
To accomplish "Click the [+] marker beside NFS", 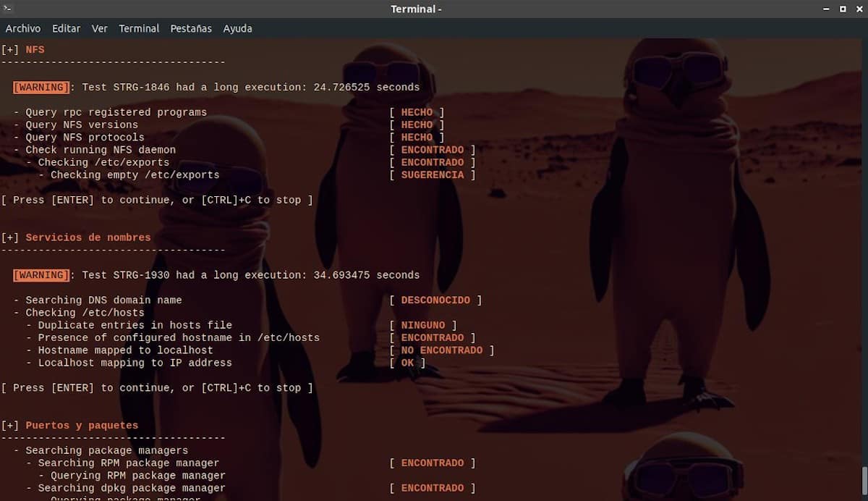I will [10, 49].
